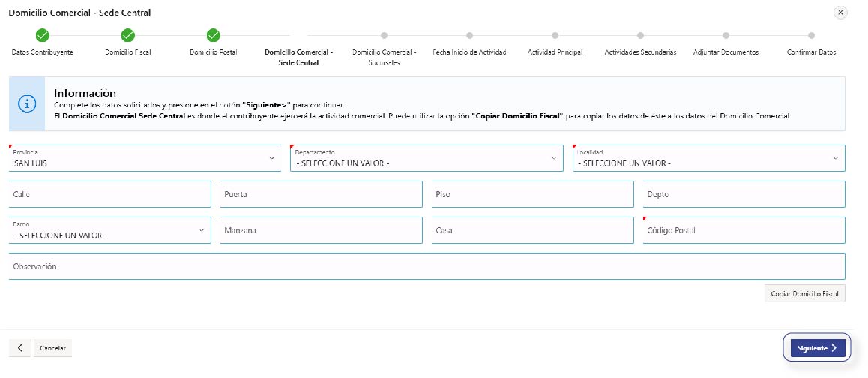Screen dimensions: 868x378
Task: Click the Actividad Principal step dot
Action: 555,35
